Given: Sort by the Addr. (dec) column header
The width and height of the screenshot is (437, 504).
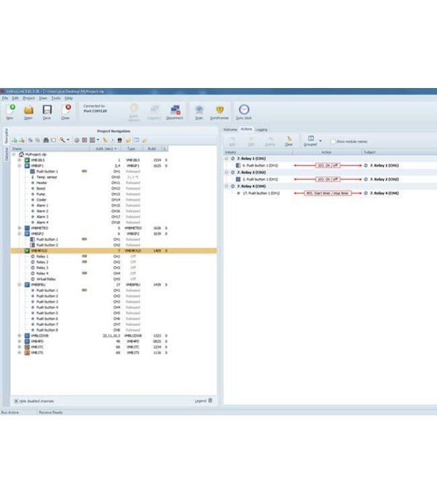Looking at the screenshot, I should (x=106, y=149).
